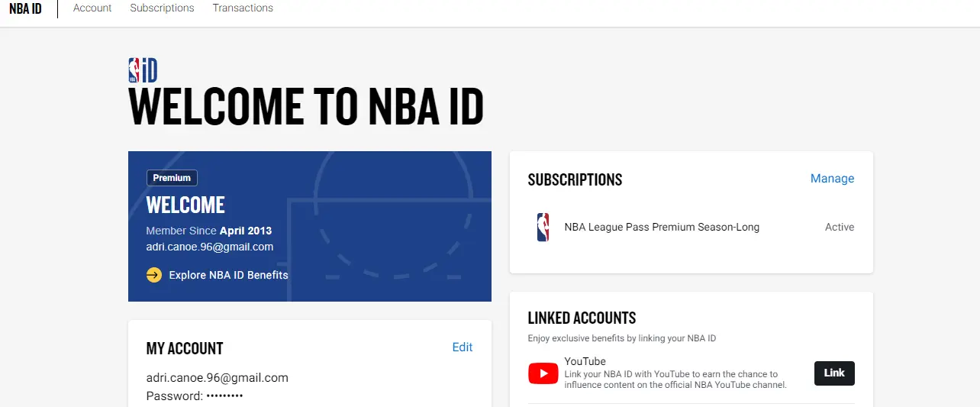Click the YouTube label in Linked Accounts
Image resolution: width=980 pixels, height=407 pixels.
(x=585, y=361)
